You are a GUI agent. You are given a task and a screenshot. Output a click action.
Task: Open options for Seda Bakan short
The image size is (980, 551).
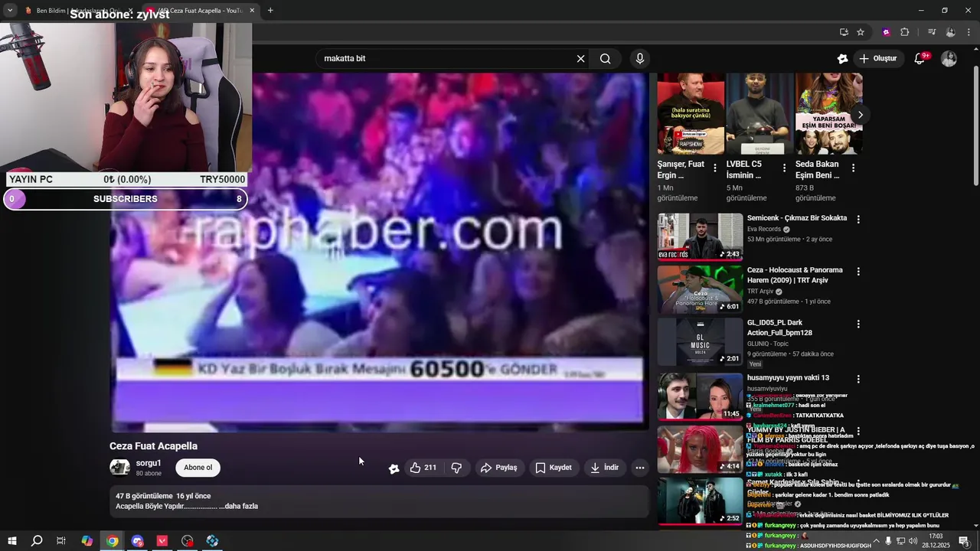coord(853,168)
